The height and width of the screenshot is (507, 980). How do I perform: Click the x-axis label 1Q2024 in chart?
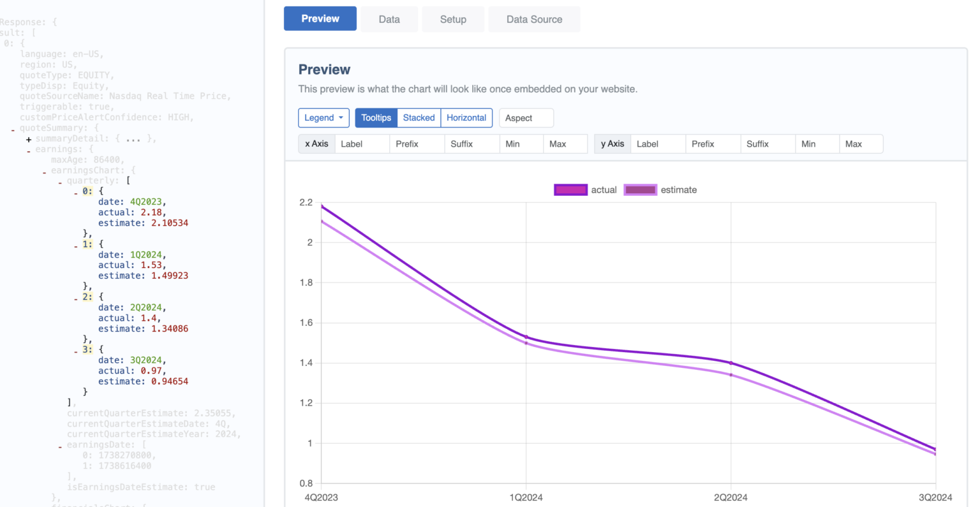click(x=526, y=497)
